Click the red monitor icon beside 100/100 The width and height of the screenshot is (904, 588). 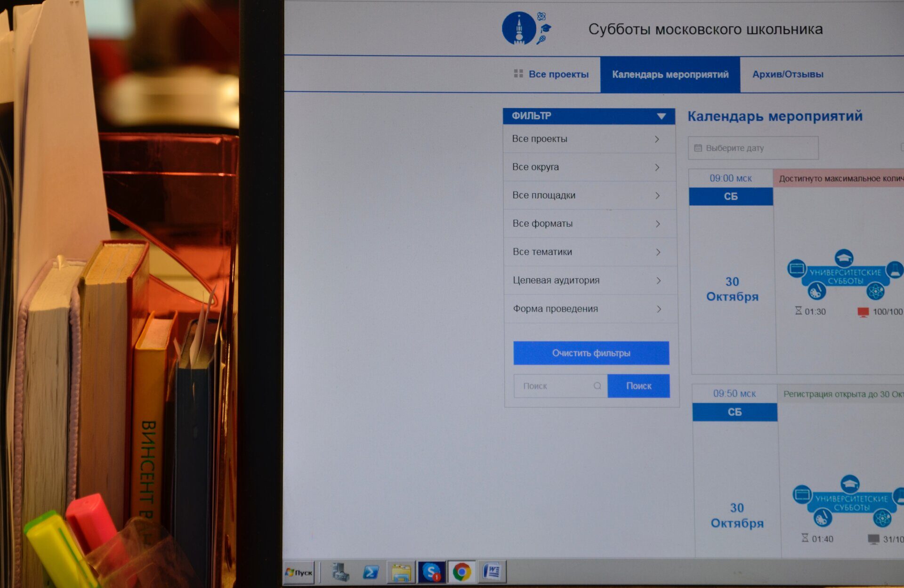(x=863, y=312)
